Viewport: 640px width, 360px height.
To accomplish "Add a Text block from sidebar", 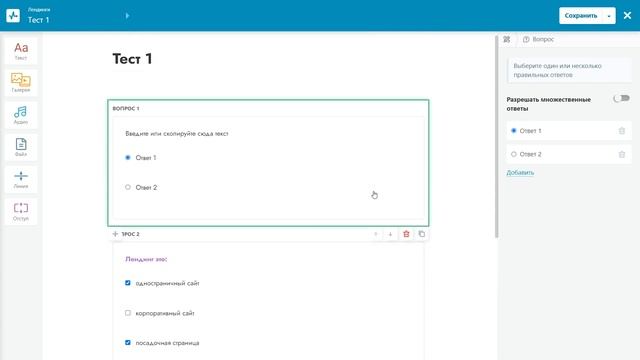I will pos(21,51).
